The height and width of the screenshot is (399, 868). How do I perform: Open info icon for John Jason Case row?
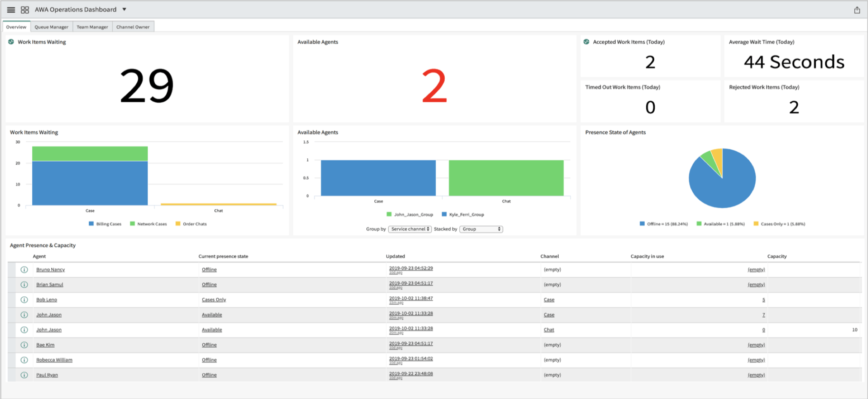[24, 315]
